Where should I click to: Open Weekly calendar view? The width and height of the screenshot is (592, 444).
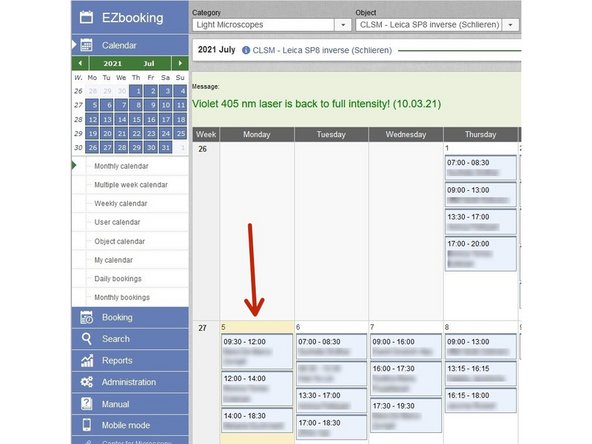coord(120,204)
